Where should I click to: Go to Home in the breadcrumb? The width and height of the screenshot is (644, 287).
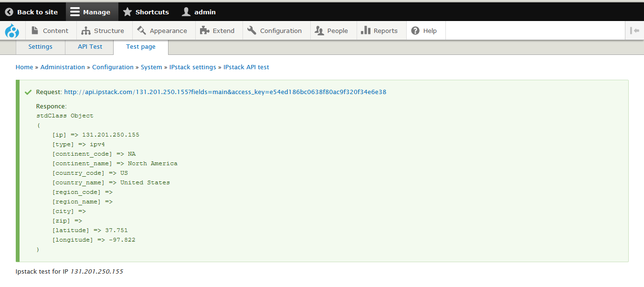pyautogui.click(x=24, y=67)
